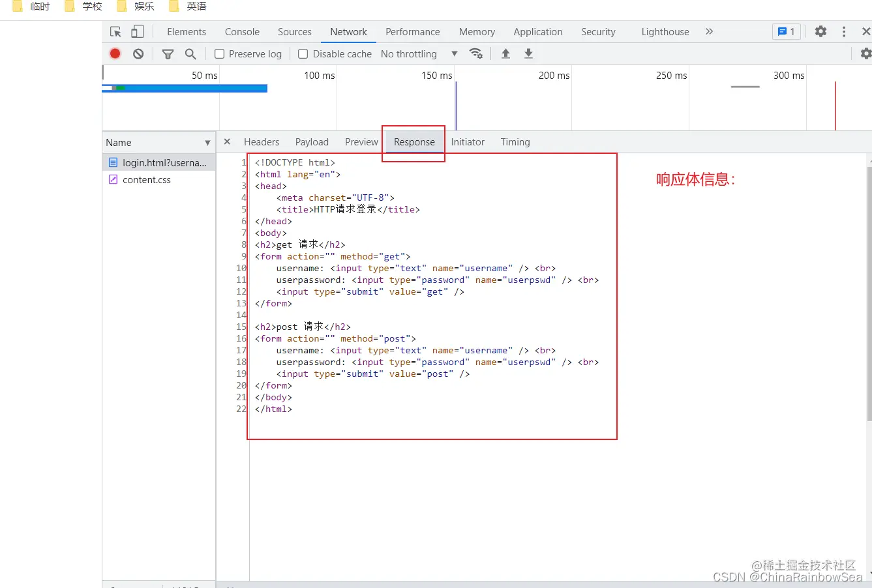Image resolution: width=872 pixels, height=588 pixels.
Task: Open the No throttling dropdown
Action: [419, 54]
